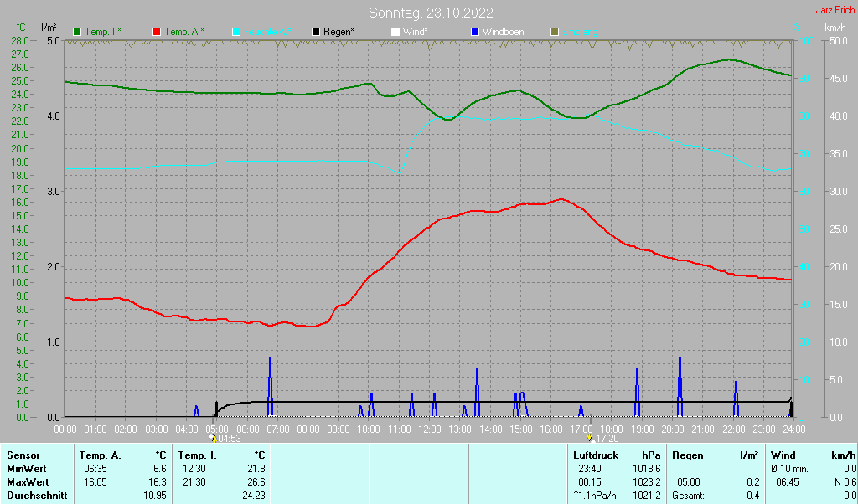Click the Temp. I. minimum value '21.8'
858x504 pixels.
pos(256,469)
